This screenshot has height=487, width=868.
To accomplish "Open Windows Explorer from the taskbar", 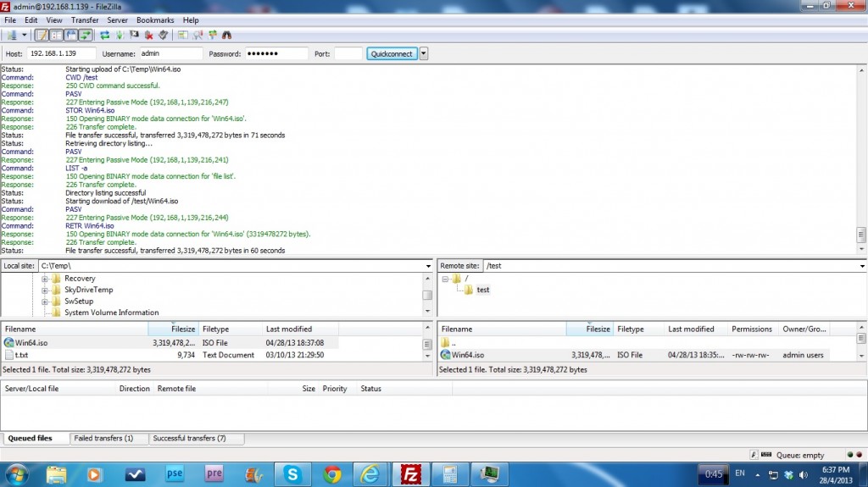I will (56, 475).
